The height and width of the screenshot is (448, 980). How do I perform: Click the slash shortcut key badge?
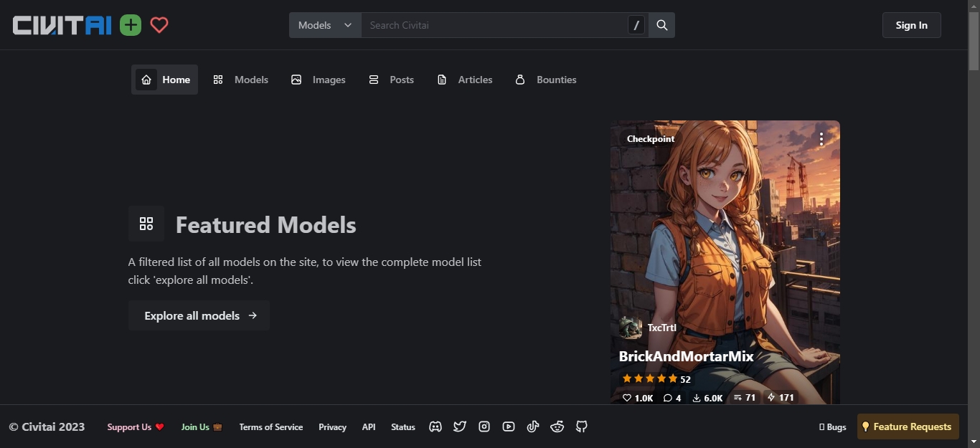tap(636, 25)
